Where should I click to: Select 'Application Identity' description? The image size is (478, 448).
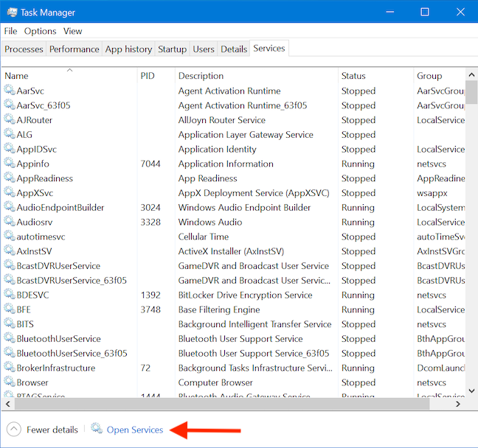click(x=217, y=150)
